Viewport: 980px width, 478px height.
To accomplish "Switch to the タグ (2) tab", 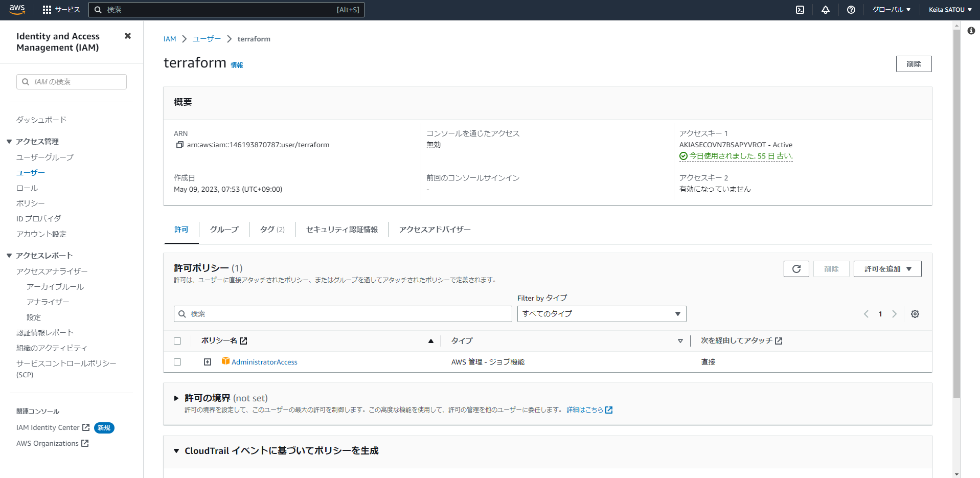I will [272, 230].
